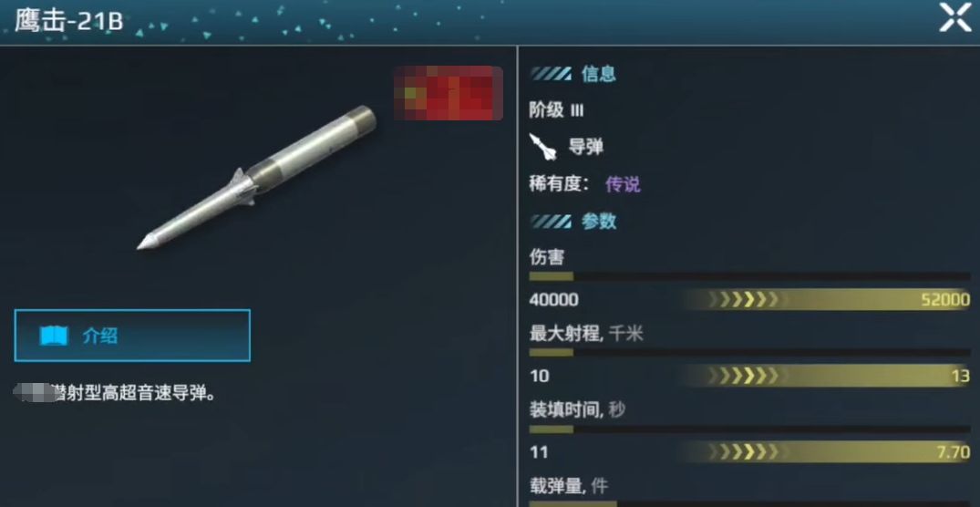980x507 pixels.
Task: Click the 伤害 damage progress bar
Action: click(x=749, y=276)
